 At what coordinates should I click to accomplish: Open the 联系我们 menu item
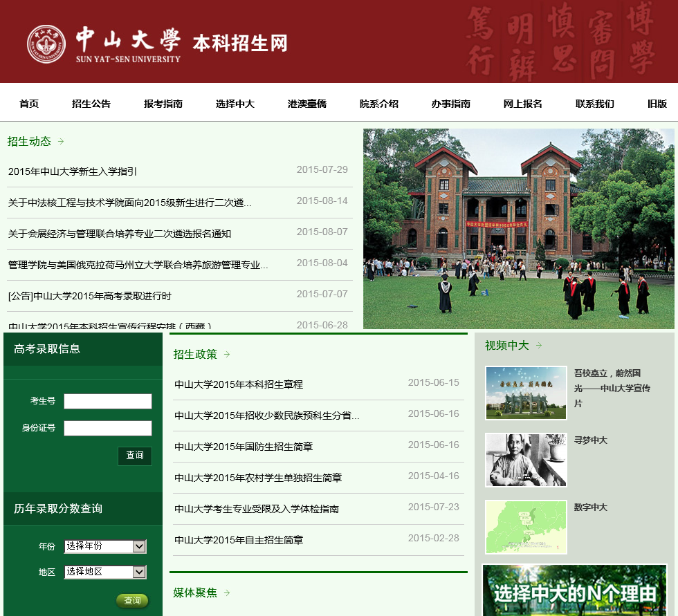point(594,104)
